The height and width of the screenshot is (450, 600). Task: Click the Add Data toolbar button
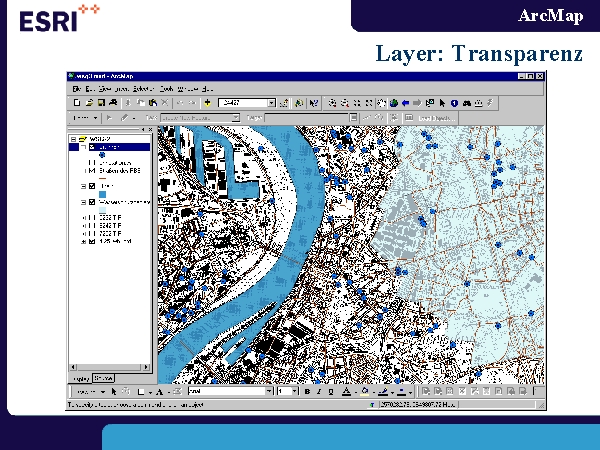pos(207,102)
